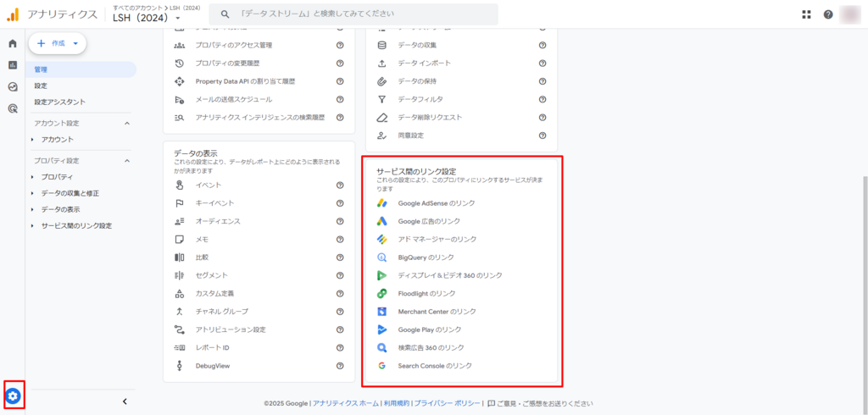Viewport: 868px width, 415px height.
Task: Open the top bar help icon
Action: click(x=828, y=14)
